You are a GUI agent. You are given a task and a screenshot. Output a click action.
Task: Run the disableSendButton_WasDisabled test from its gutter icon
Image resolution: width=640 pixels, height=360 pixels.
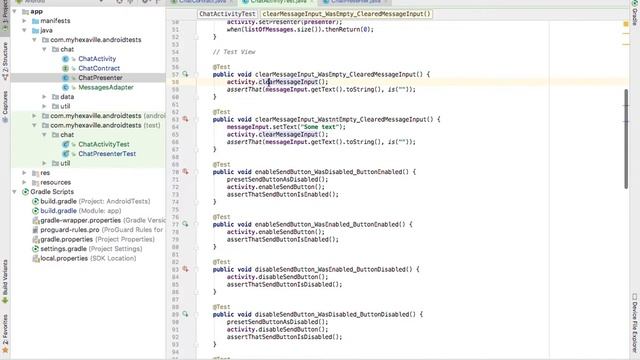click(x=185, y=314)
